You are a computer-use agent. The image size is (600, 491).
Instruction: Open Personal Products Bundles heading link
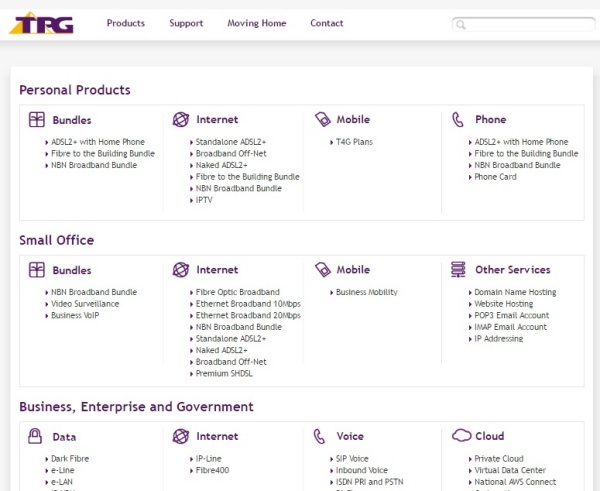click(x=72, y=120)
